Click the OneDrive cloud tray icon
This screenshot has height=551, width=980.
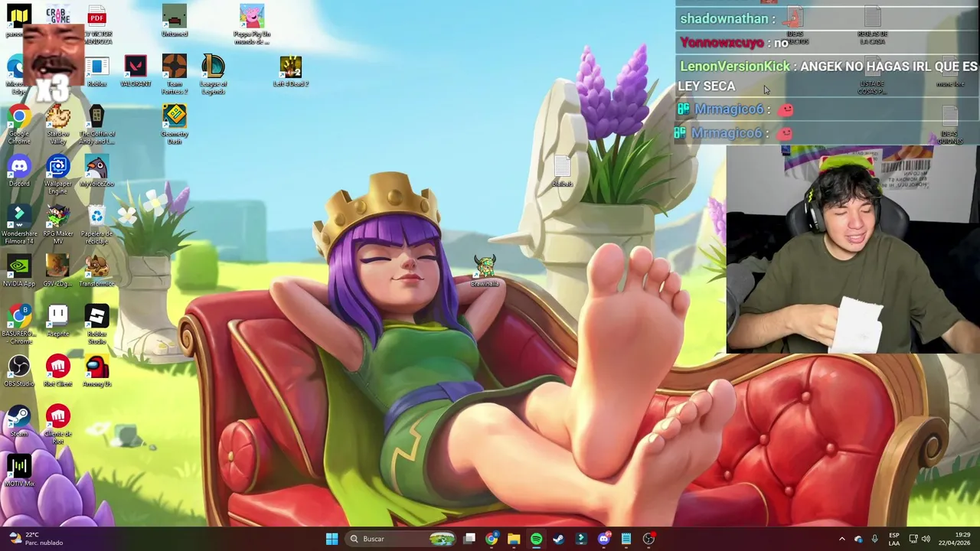click(x=858, y=539)
